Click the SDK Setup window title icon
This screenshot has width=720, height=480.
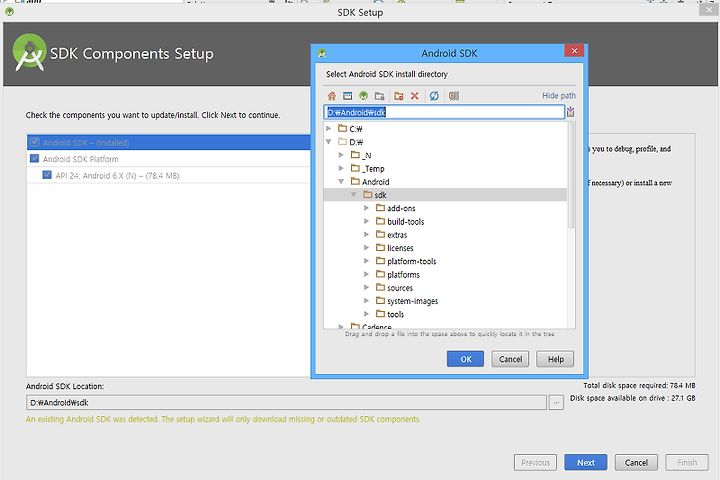[x=9, y=12]
